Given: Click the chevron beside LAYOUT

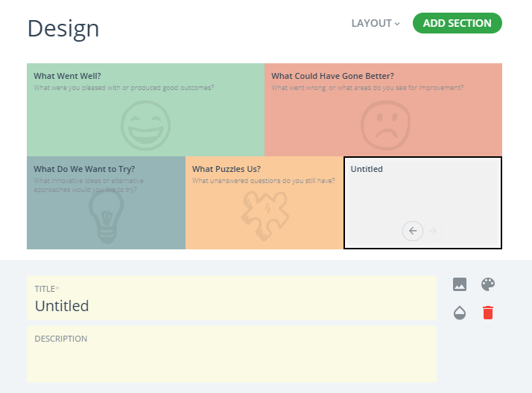Looking at the screenshot, I should click(397, 24).
